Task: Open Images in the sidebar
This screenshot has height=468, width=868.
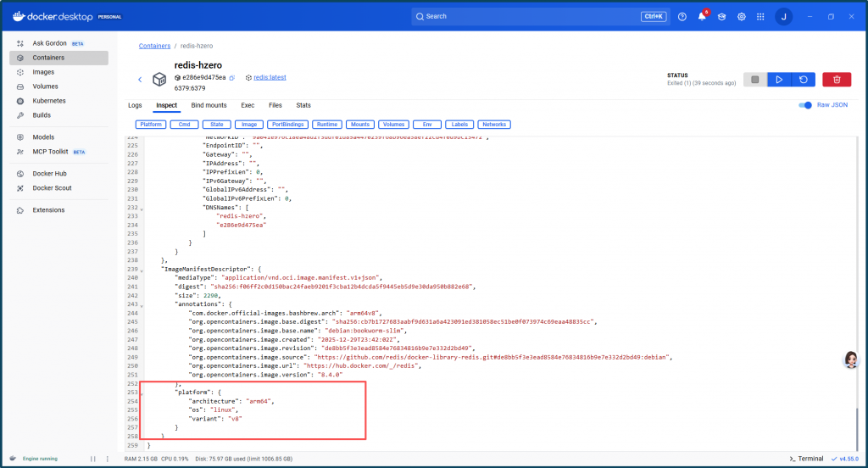Action: point(43,72)
